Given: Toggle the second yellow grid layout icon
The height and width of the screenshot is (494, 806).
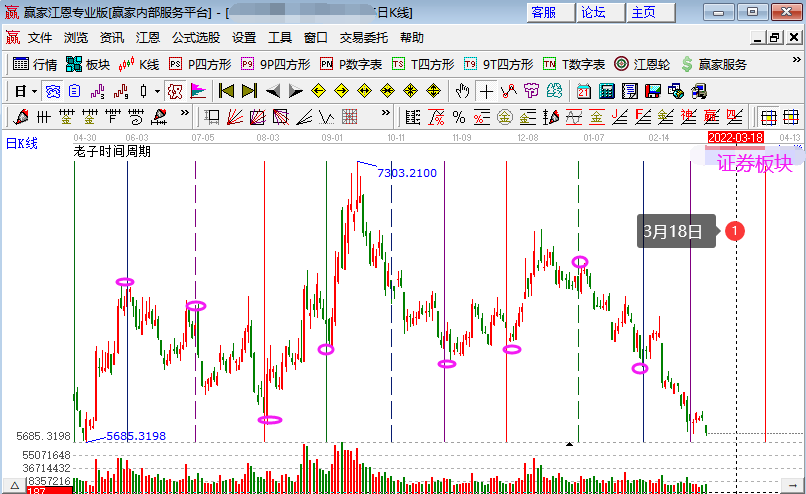Looking at the screenshot, I should coord(791,117).
